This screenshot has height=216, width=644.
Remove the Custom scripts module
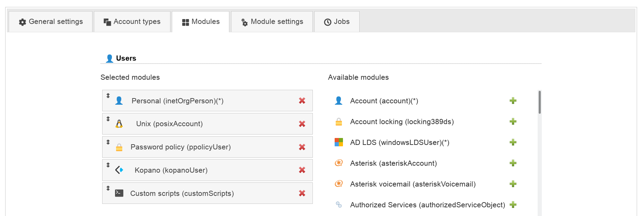point(302,193)
